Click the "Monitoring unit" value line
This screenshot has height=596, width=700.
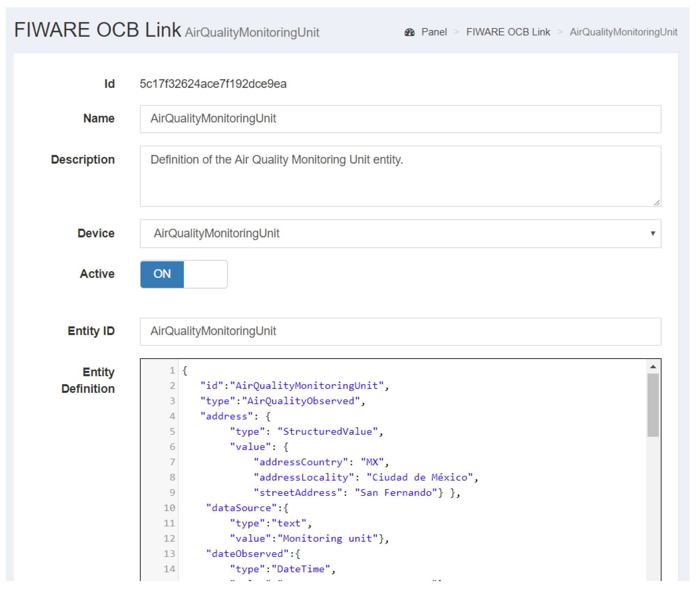pos(309,538)
